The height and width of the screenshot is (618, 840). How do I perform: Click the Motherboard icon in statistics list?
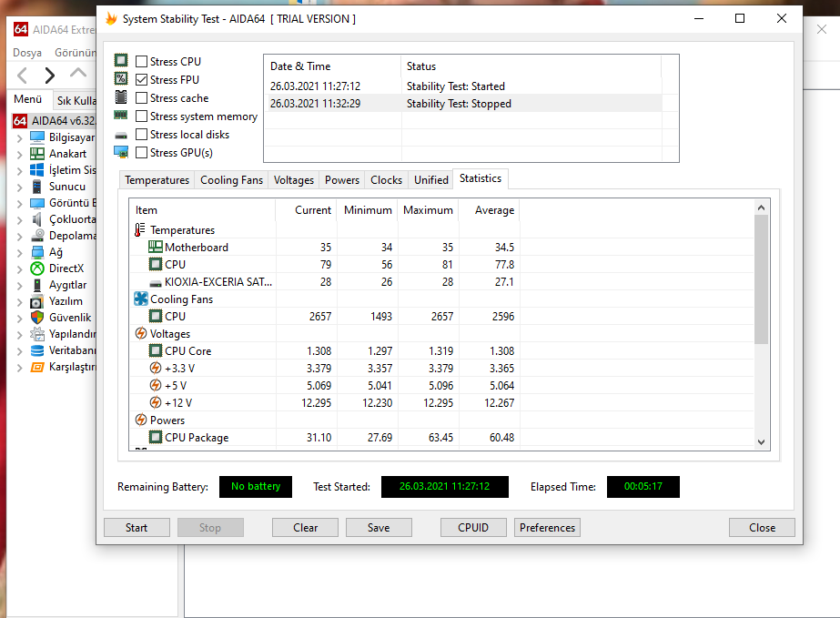coord(156,247)
